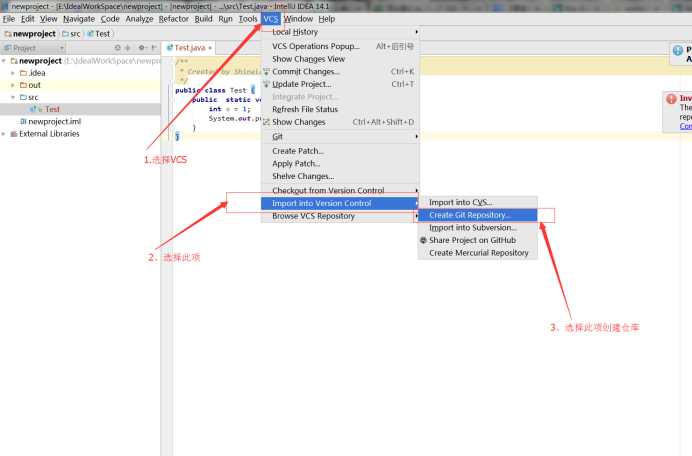Open File menu
This screenshot has width=692, height=456.
(8, 19)
